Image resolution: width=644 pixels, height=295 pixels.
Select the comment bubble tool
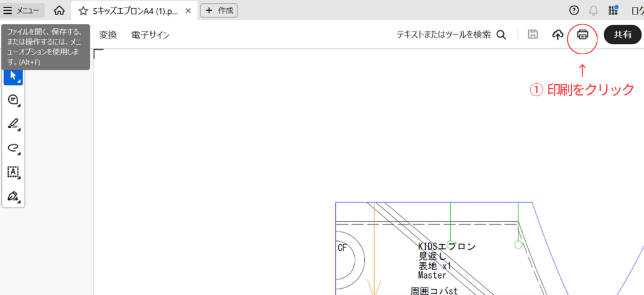tap(13, 100)
